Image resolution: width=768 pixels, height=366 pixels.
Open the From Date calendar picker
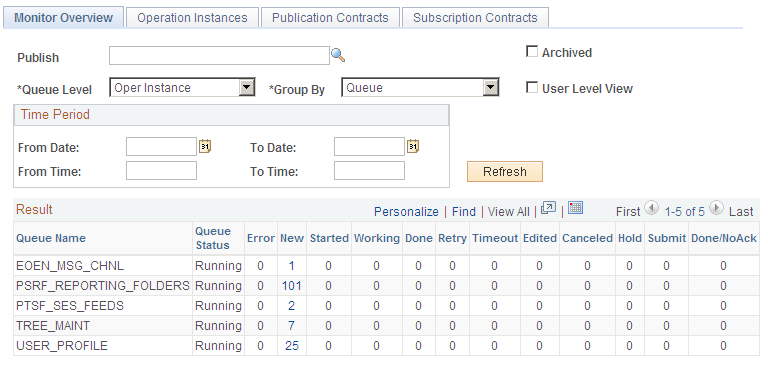205,146
